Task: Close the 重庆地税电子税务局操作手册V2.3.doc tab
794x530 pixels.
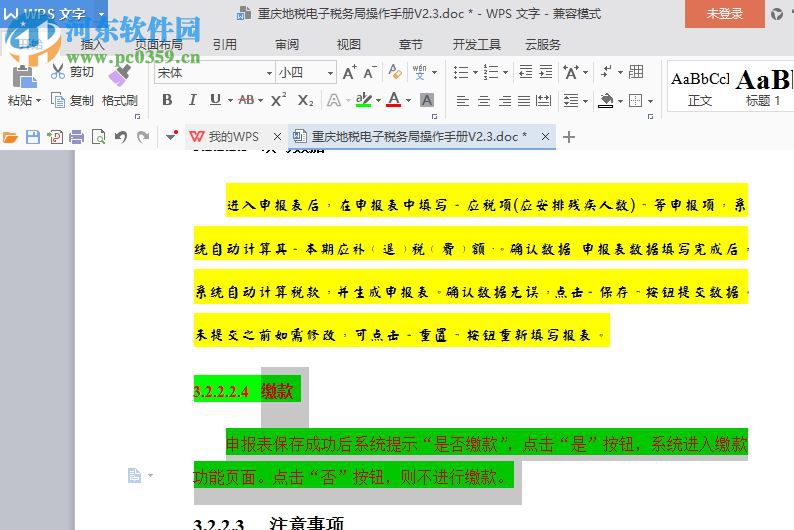Action: (x=545, y=137)
